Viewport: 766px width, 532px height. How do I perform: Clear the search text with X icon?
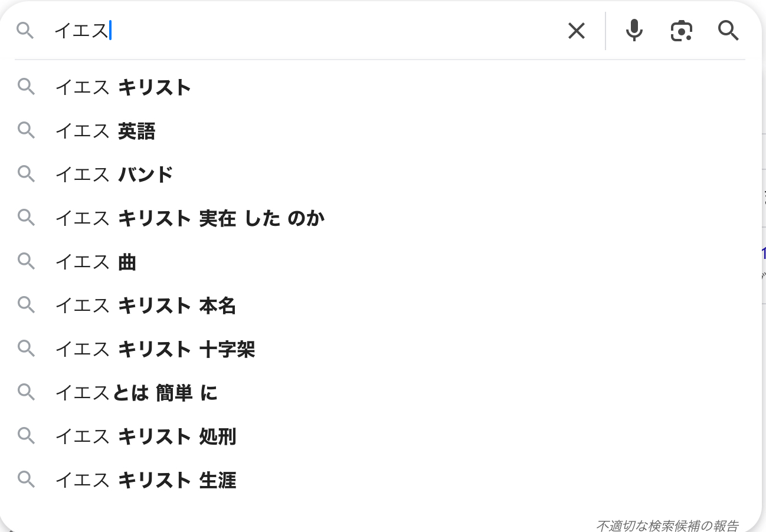pyautogui.click(x=576, y=31)
